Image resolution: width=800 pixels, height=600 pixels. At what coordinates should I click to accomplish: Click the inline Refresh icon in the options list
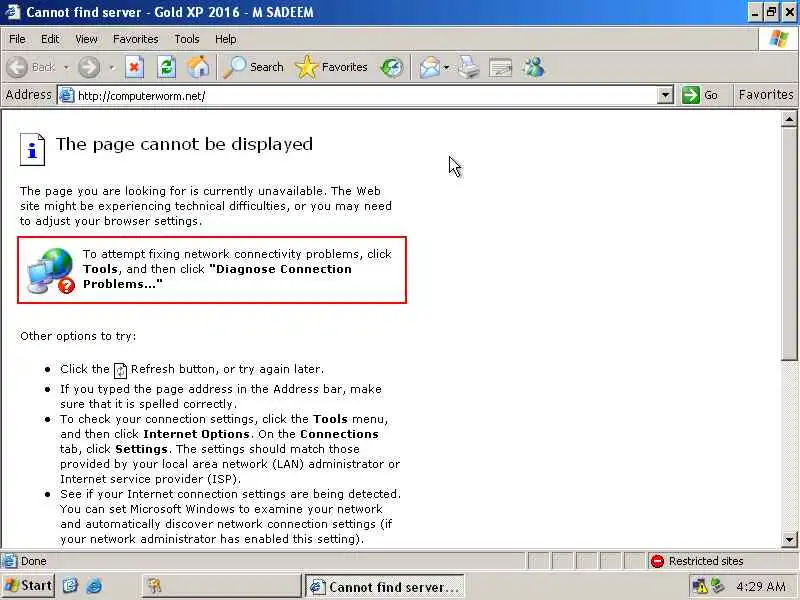click(120, 370)
